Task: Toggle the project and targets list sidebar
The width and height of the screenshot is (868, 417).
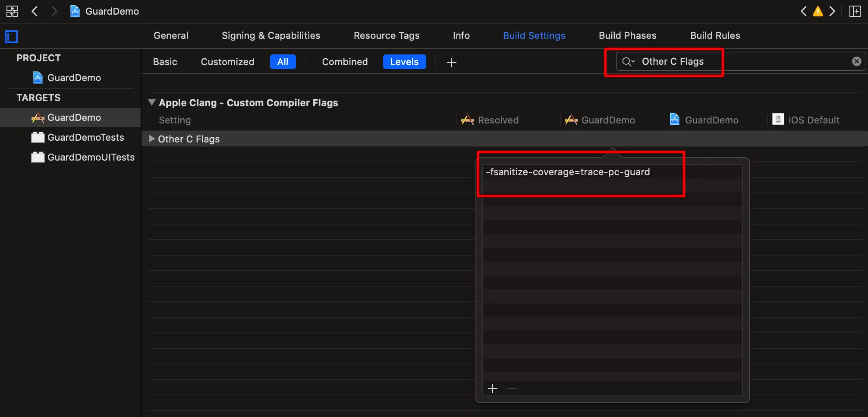Action: [x=11, y=37]
